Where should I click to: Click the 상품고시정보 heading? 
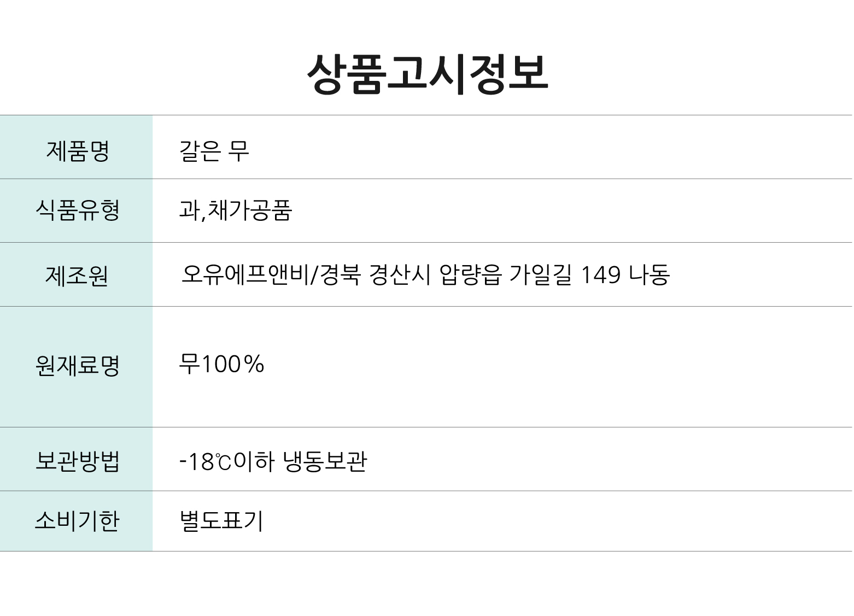click(x=427, y=74)
